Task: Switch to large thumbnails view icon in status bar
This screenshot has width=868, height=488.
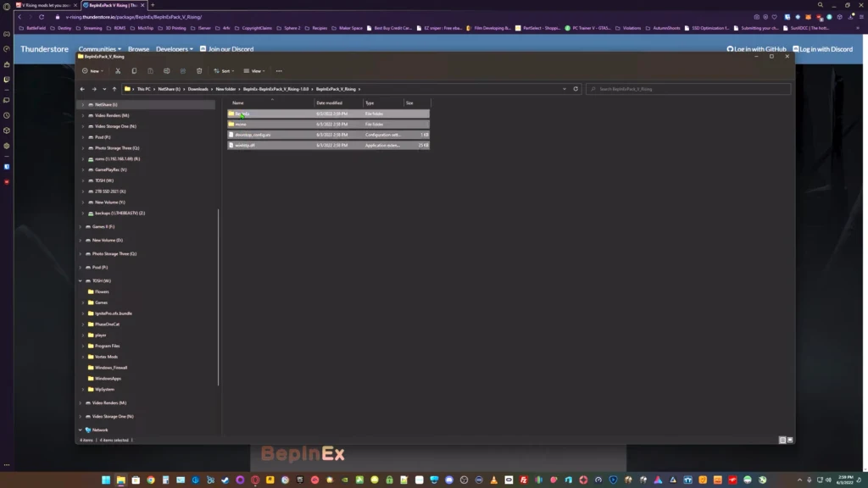Action: click(x=790, y=440)
